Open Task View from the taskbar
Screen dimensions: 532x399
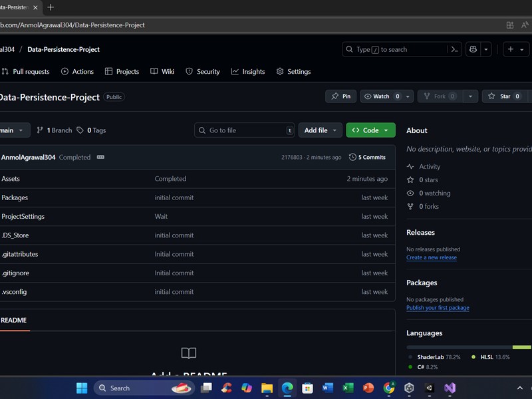click(206, 388)
